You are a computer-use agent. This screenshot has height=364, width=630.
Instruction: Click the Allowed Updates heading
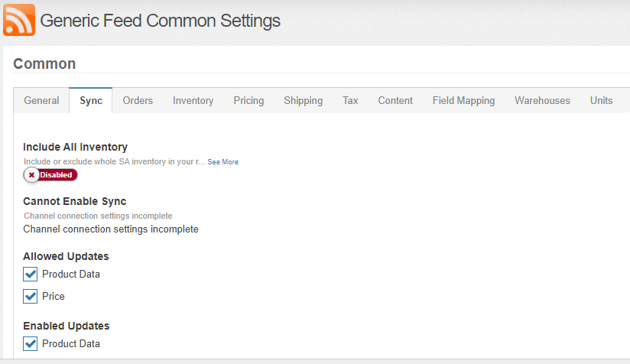[66, 256]
